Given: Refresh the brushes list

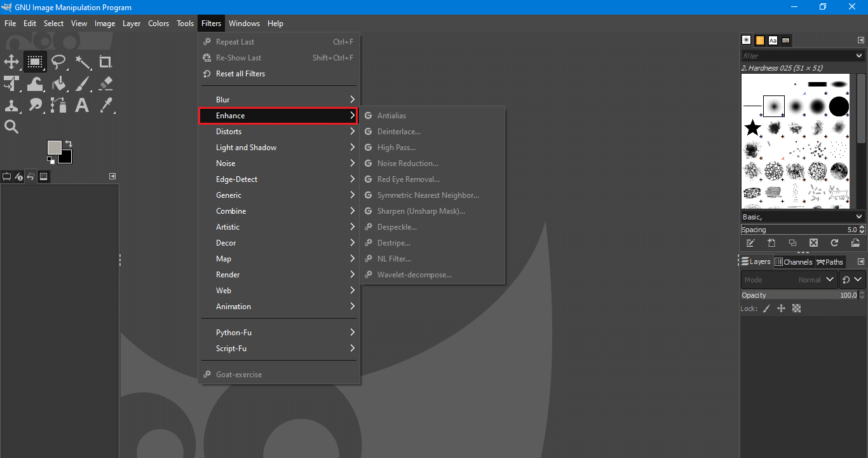Looking at the screenshot, I should (834, 242).
